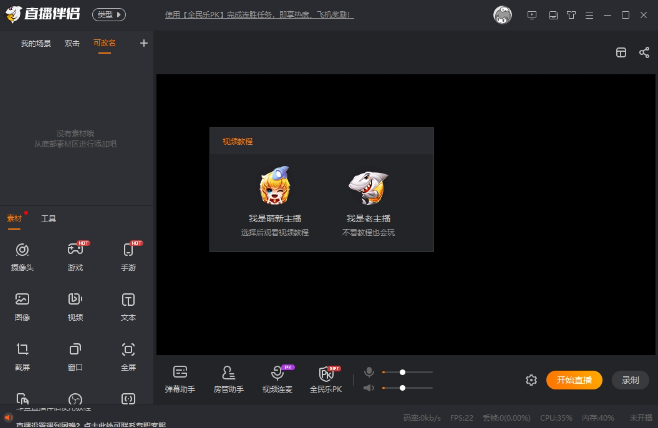Screen dimensions: 658x428
Task: Open the skin T-shirt icon
Action: click(x=571, y=15)
